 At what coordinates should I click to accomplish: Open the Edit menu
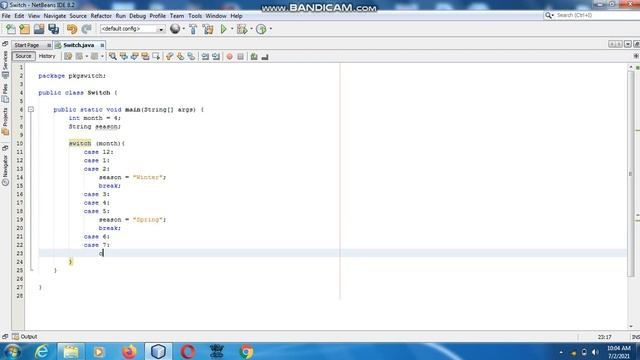(19, 16)
